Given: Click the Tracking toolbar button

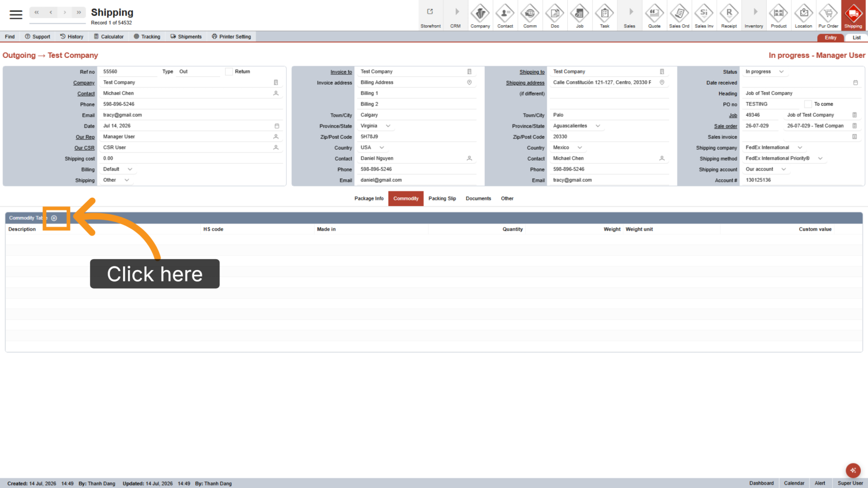Looking at the screenshot, I should (147, 37).
